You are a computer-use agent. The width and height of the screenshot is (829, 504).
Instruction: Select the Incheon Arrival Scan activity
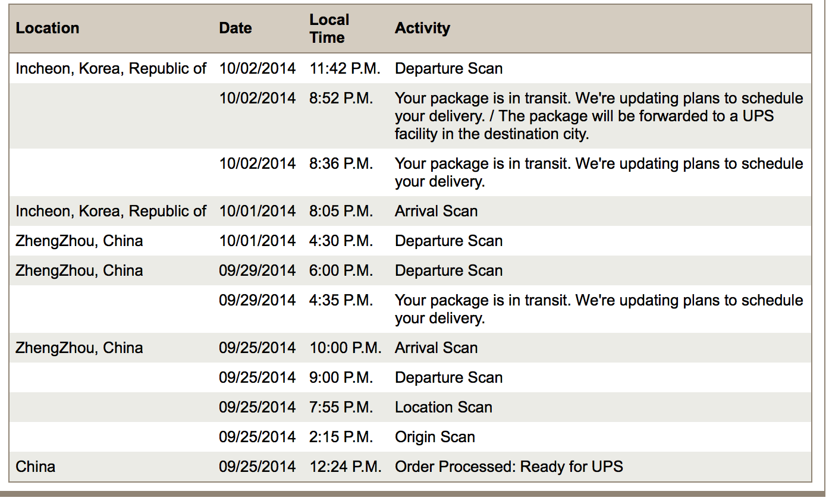pyautogui.click(x=436, y=211)
